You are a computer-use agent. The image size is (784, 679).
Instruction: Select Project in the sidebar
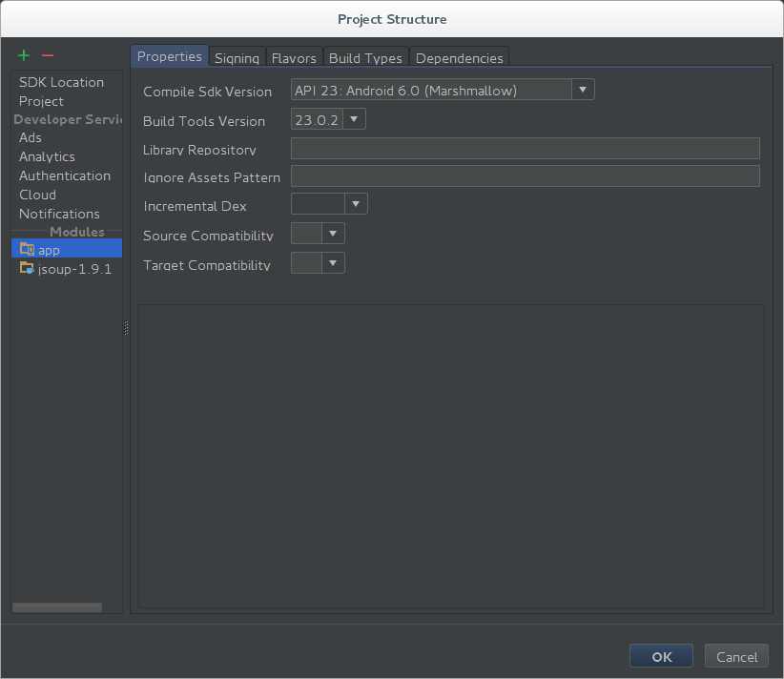tap(41, 101)
